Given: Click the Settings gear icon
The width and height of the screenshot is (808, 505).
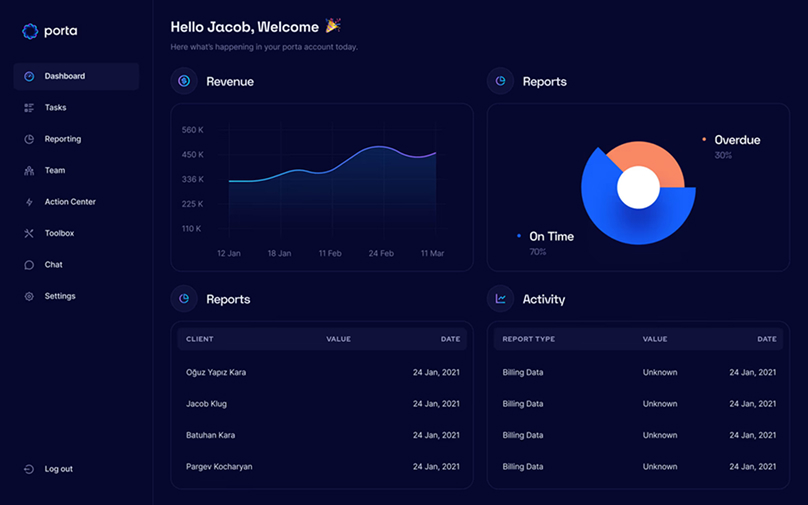Looking at the screenshot, I should (29, 297).
